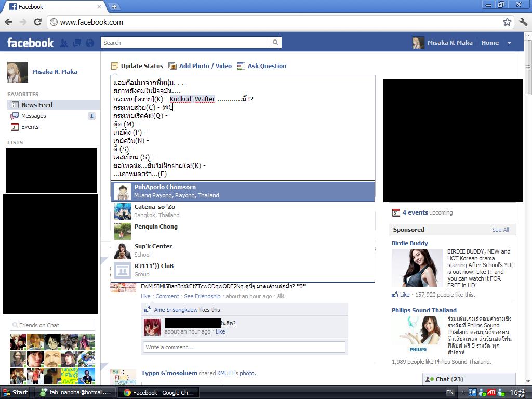Click Typpn G'mosoluem name
The image size is (532, 399).
click(169, 373)
